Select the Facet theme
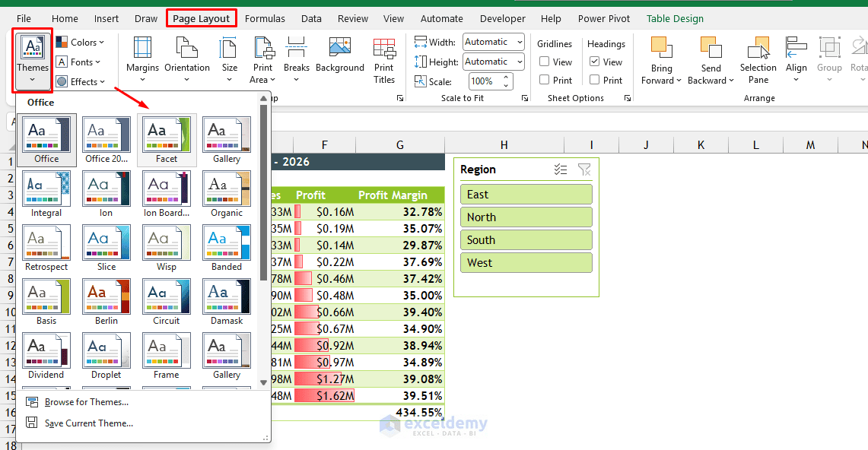Screen dimensions: 868x450 pos(167,140)
